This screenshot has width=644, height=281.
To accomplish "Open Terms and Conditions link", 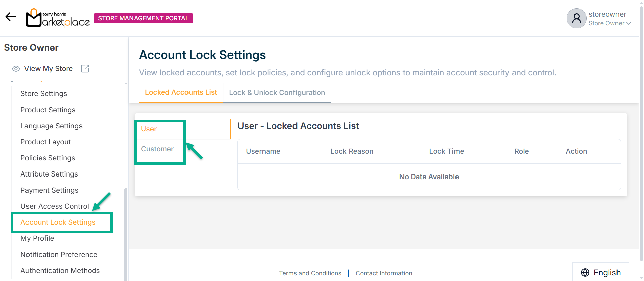I will pyautogui.click(x=310, y=273).
